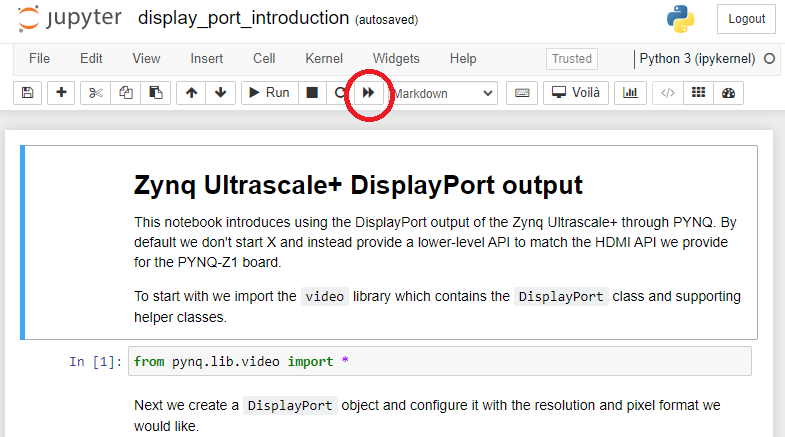Click the kernel idle circle indicator
Viewport: 785px width, 437px height.
(x=769, y=59)
